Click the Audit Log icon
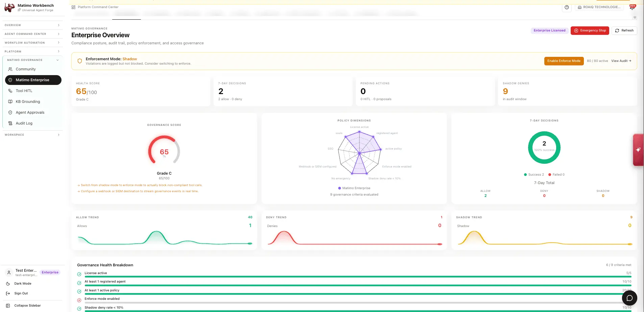The image size is (644, 312). [x=10, y=123]
